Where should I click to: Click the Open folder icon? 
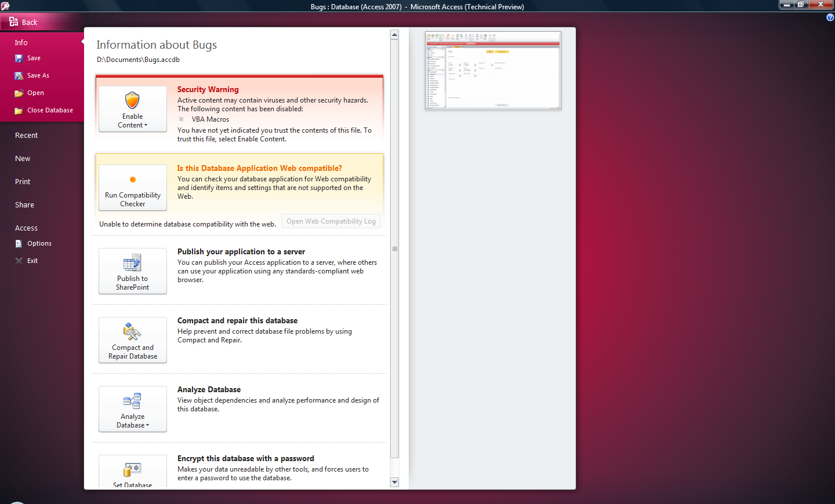[x=19, y=93]
